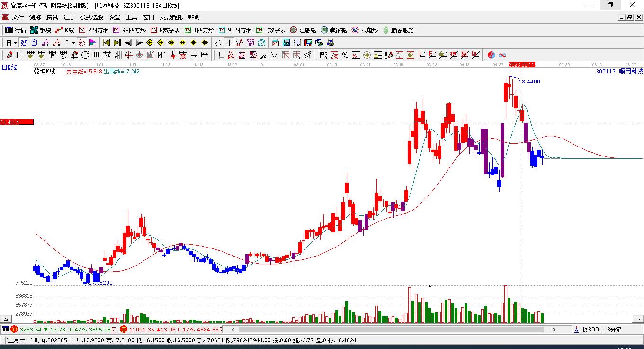Click the yin-yang taiji icon

tap(491, 55)
